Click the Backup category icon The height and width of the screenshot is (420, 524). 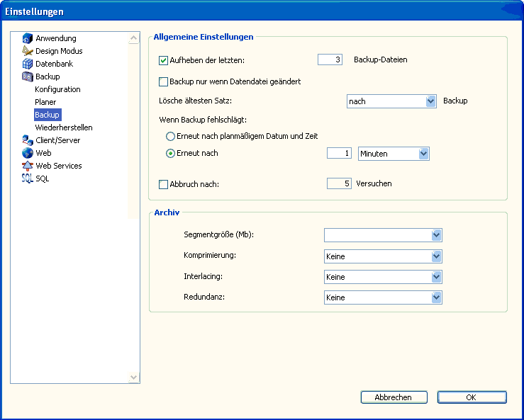tap(28, 76)
